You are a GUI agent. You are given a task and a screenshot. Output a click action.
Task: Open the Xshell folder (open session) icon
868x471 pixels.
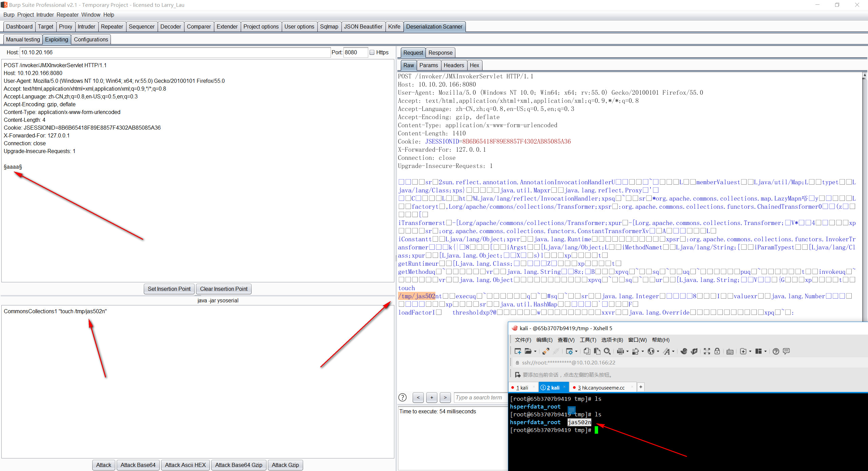coord(528,351)
